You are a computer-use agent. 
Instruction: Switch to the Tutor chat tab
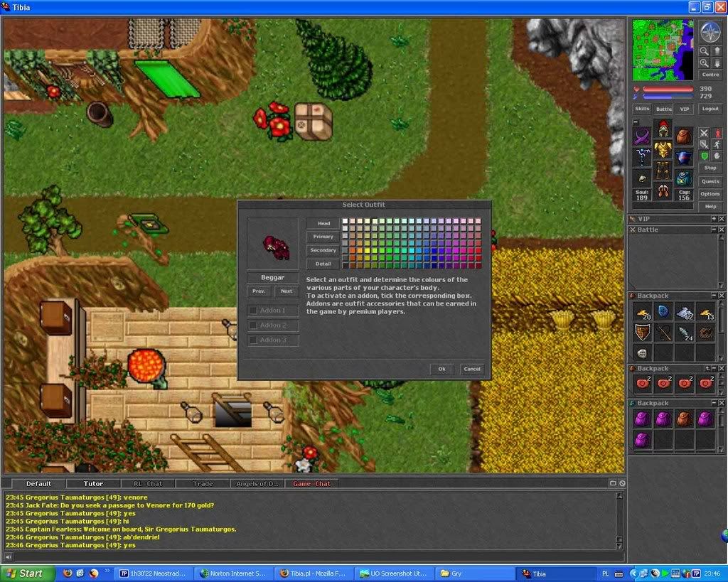pos(93,484)
